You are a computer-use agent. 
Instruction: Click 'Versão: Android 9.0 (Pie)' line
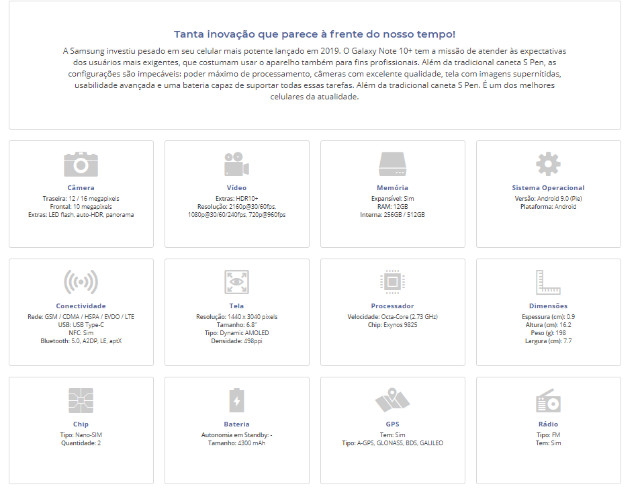[548, 199]
